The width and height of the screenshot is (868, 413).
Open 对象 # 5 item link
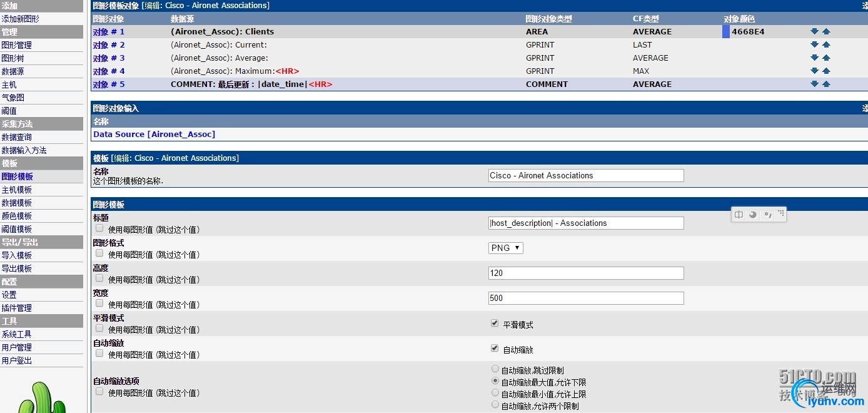click(x=109, y=84)
